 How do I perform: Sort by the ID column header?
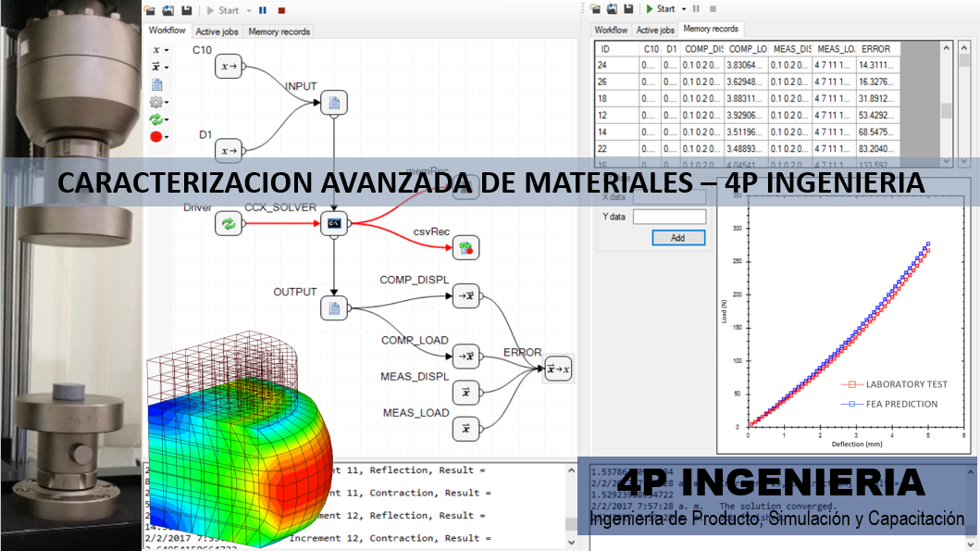click(617, 49)
